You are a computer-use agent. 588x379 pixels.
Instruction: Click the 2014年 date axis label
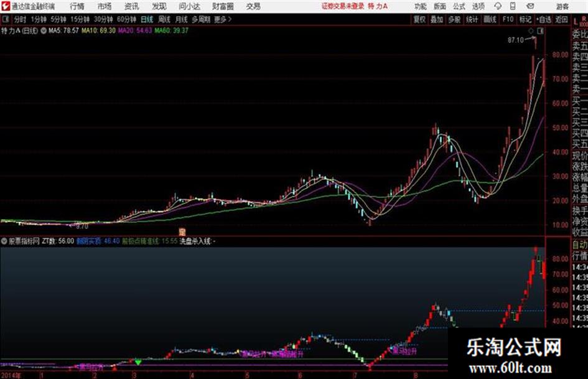click(11, 375)
